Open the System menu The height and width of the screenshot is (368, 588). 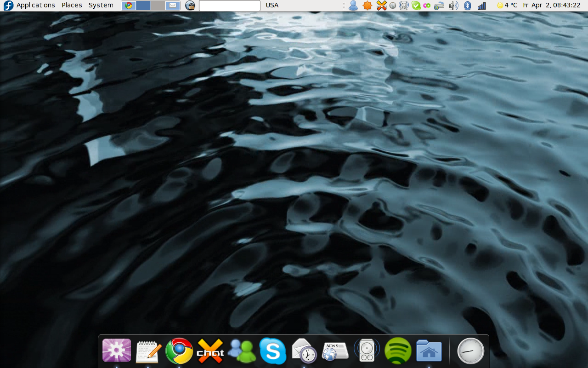101,5
